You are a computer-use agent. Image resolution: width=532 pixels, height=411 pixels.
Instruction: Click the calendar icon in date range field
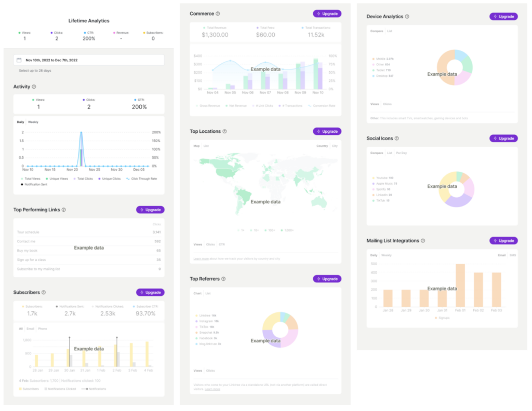(19, 60)
